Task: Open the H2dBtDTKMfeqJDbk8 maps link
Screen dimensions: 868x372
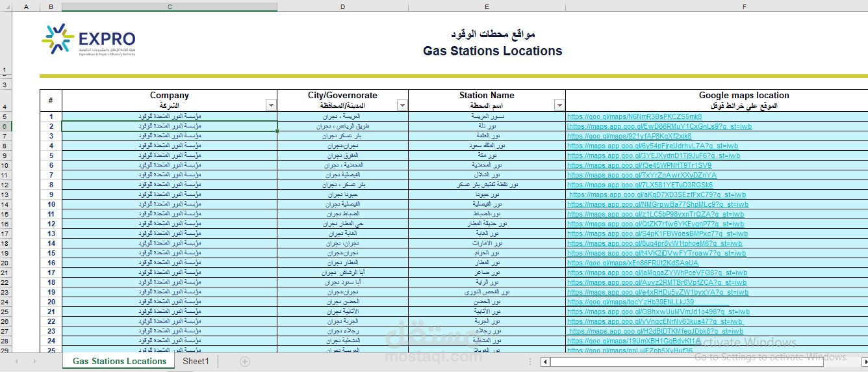Action: pyautogui.click(x=656, y=331)
